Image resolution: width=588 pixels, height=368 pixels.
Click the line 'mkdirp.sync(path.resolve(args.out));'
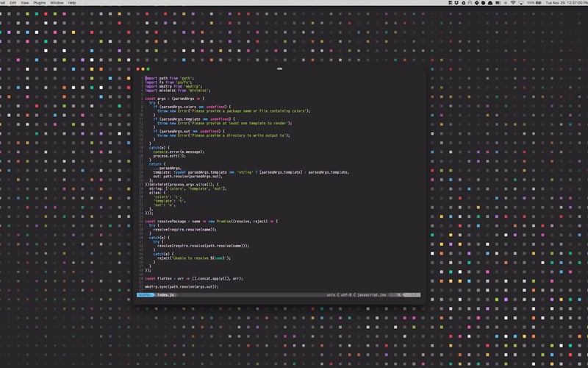(x=182, y=287)
